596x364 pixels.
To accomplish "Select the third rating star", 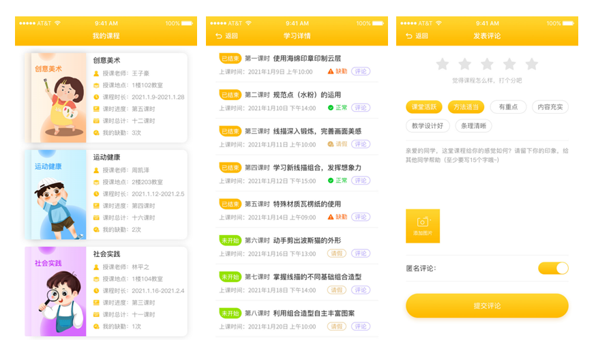I will point(487,64).
